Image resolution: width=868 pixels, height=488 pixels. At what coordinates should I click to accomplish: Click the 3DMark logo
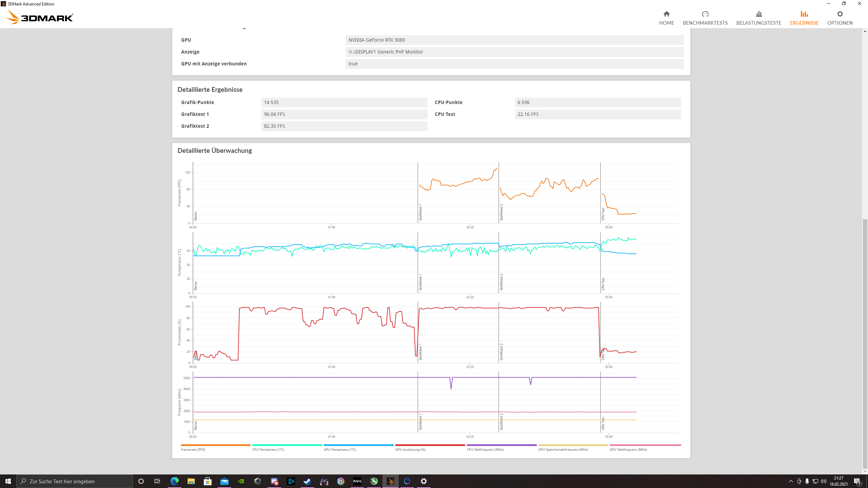click(x=40, y=18)
